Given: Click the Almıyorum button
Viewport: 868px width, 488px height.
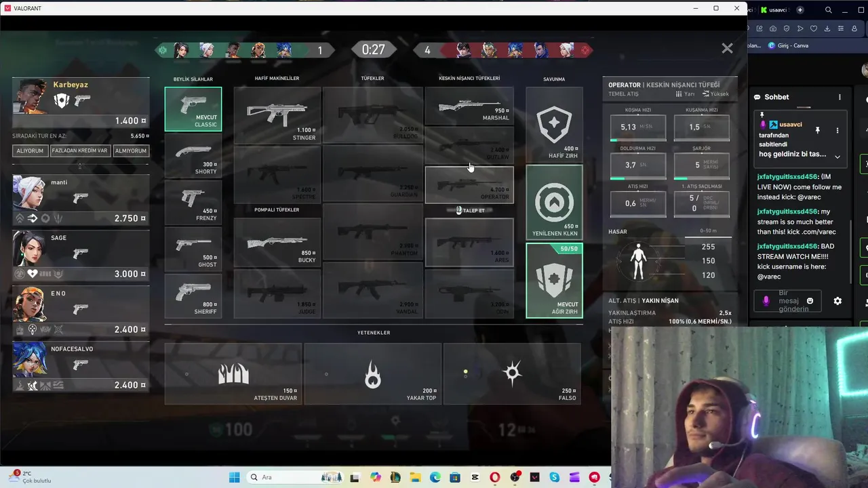Looking at the screenshot, I should click(130, 150).
